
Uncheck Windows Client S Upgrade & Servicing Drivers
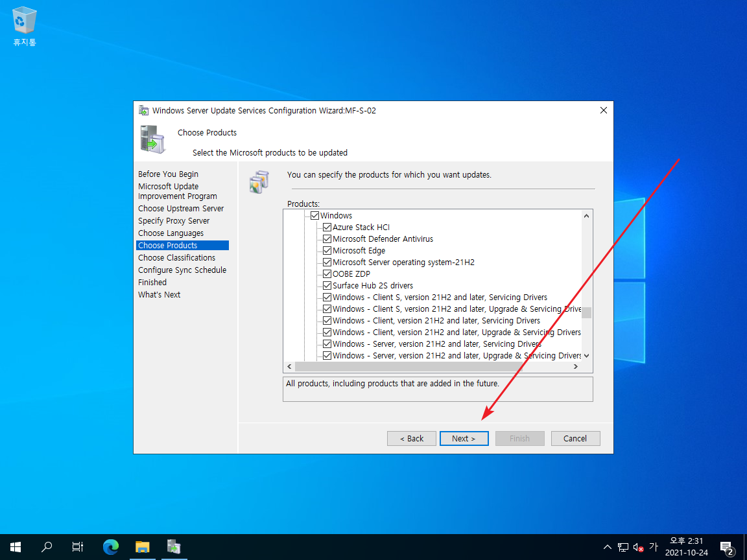[x=327, y=309]
